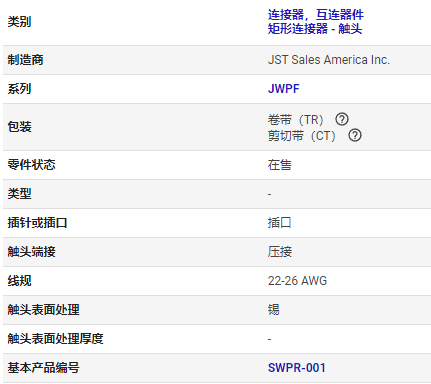This screenshot has width=431, height=384.
Task: Click the 22-26 AWG wire gauge value
Action: point(297,281)
